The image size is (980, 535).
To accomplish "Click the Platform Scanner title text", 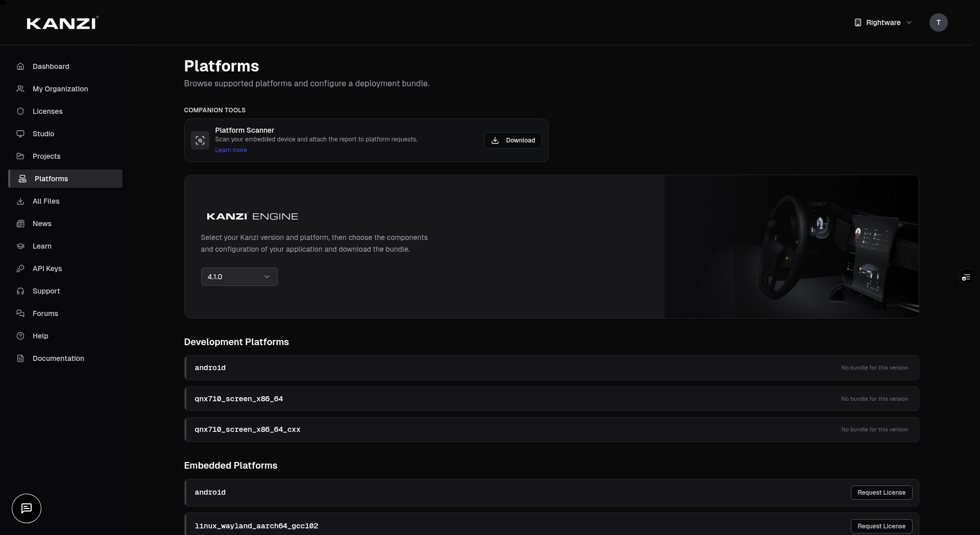I will [244, 130].
